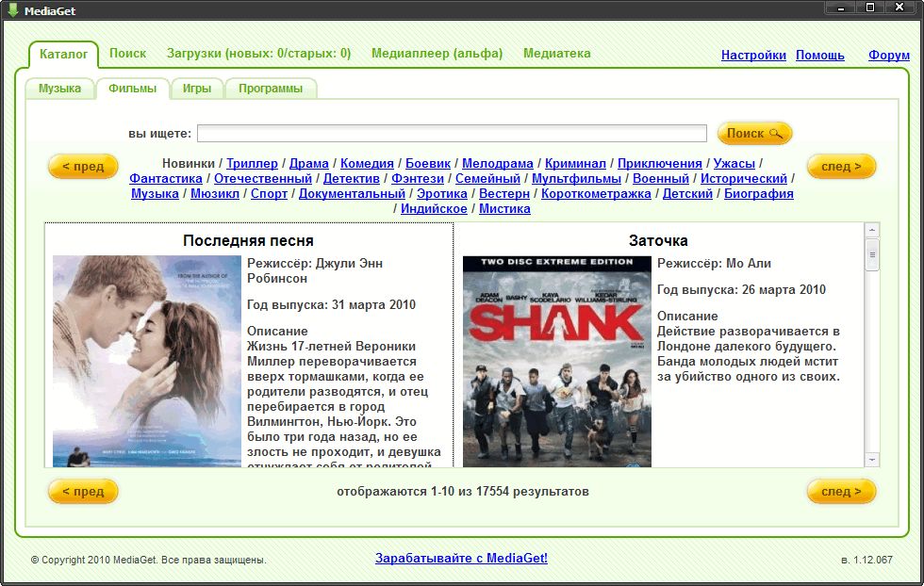This screenshot has height=586, width=924.
Task: Filter by Мультфильмы genre
Action: click(576, 178)
